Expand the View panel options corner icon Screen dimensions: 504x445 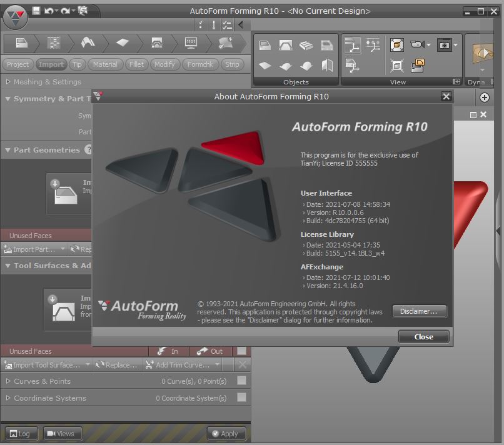456,82
